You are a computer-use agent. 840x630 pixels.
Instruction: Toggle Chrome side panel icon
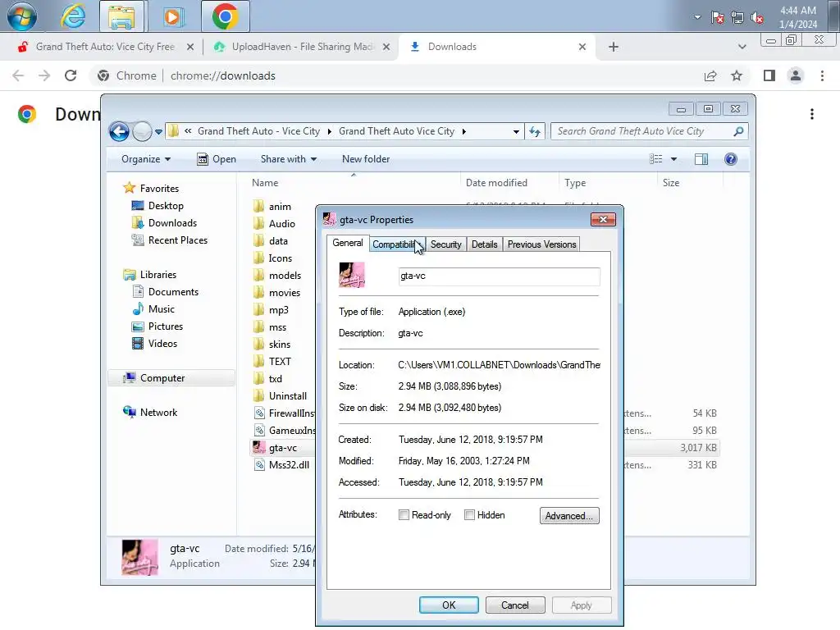(x=769, y=75)
